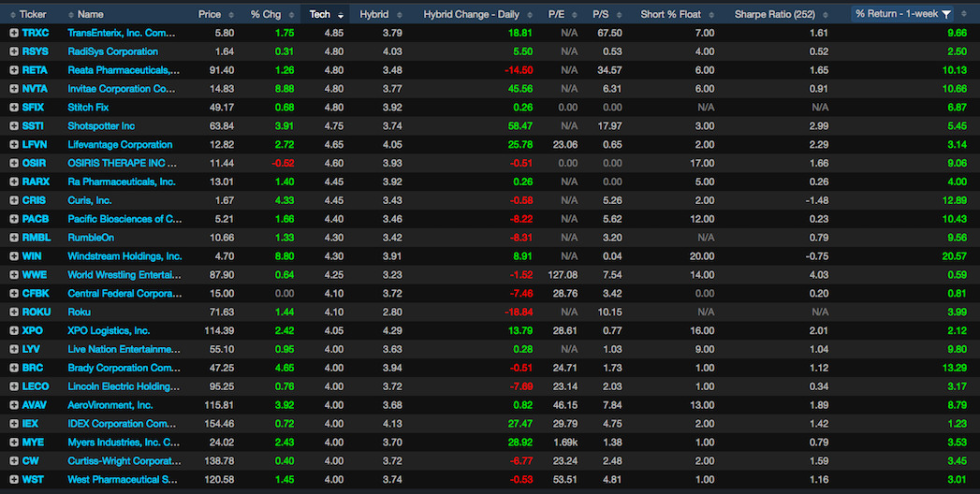The height and width of the screenshot is (494, 980).
Task: Select MYE's P/E value 1.69k
Action: [x=565, y=443]
